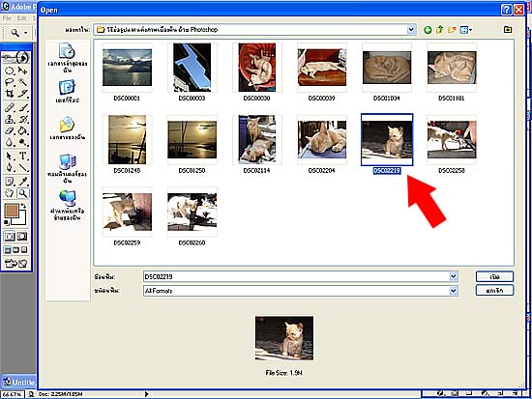Click the brown foreground color swatch
The height and width of the screenshot is (399, 532).
click(x=12, y=211)
